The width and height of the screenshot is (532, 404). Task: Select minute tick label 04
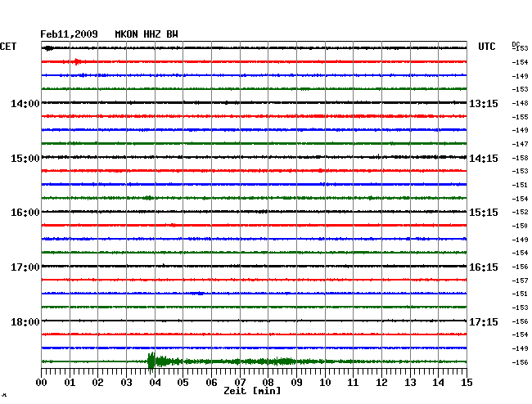[x=155, y=382]
